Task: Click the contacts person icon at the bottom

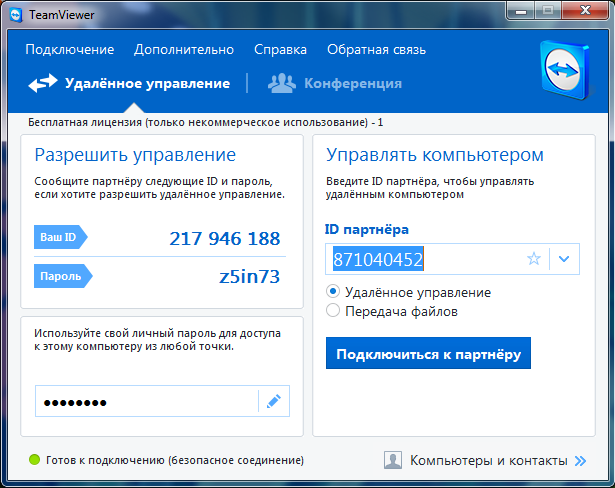Action: tap(394, 461)
